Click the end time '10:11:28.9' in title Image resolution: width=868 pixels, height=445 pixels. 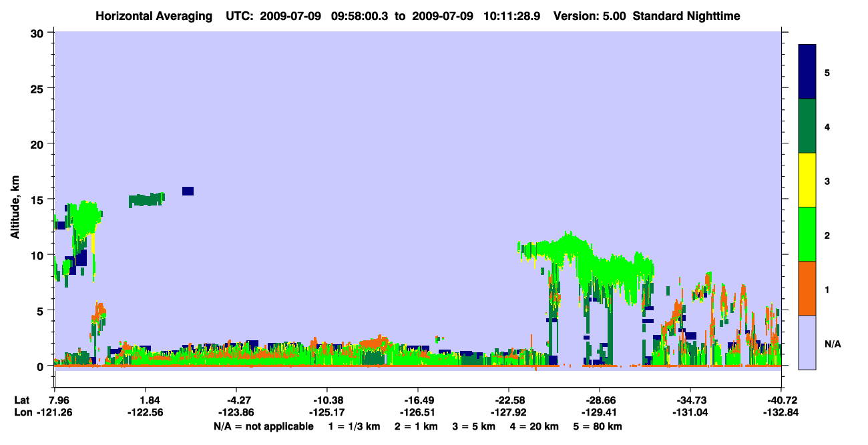pyautogui.click(x=512, y=15)
